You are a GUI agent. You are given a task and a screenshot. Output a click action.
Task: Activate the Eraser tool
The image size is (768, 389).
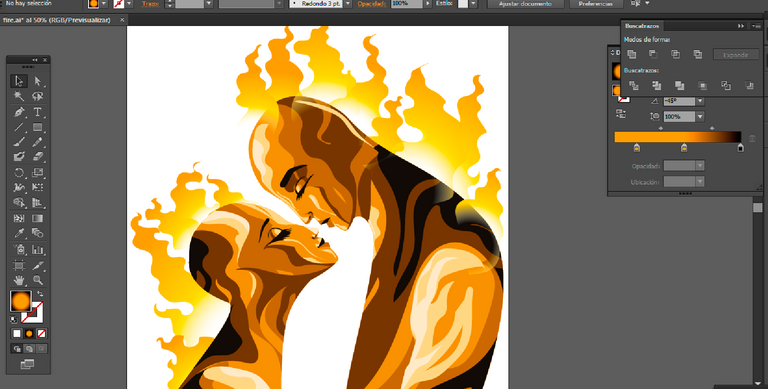[x=37, y=157]
